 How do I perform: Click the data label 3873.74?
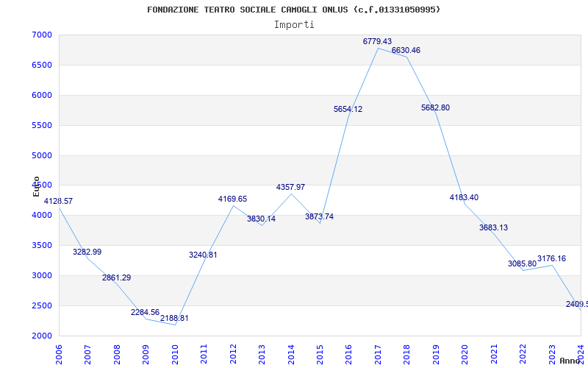[x=319, y=216]
